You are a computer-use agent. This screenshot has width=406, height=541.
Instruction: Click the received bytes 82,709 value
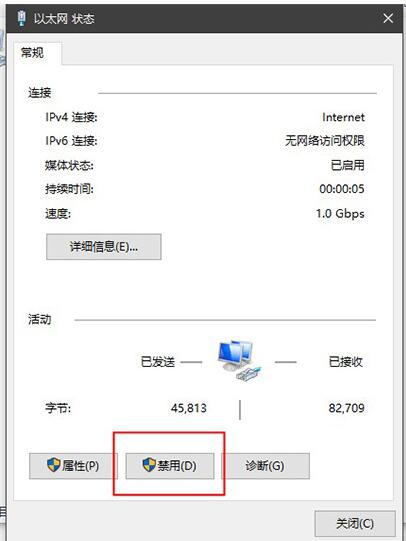click(x=346, y=408)
